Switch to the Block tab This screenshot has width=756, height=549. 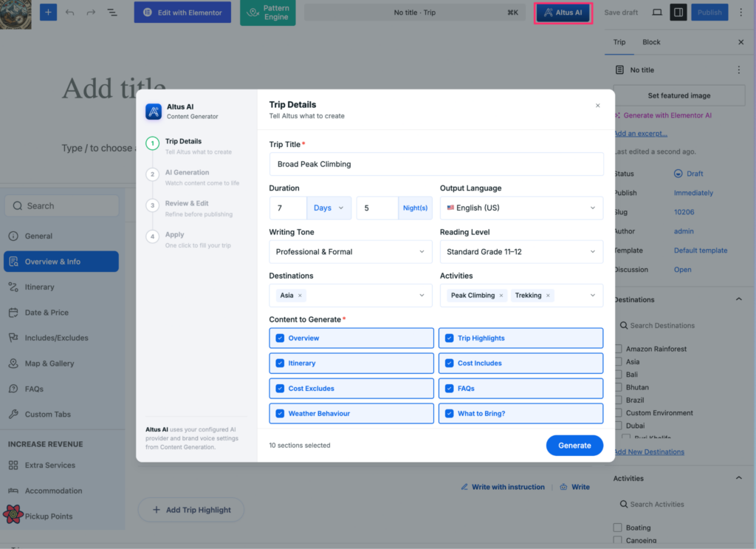click(651, 42)
